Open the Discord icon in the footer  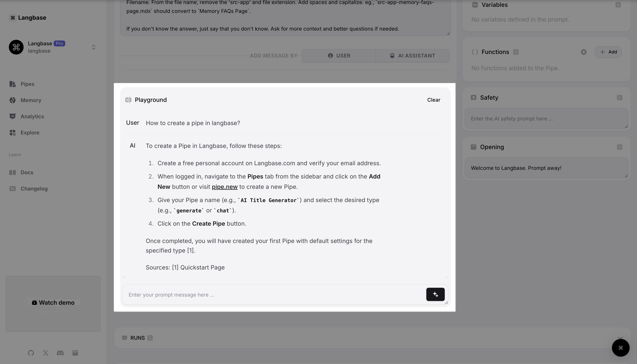pos(60,353)
